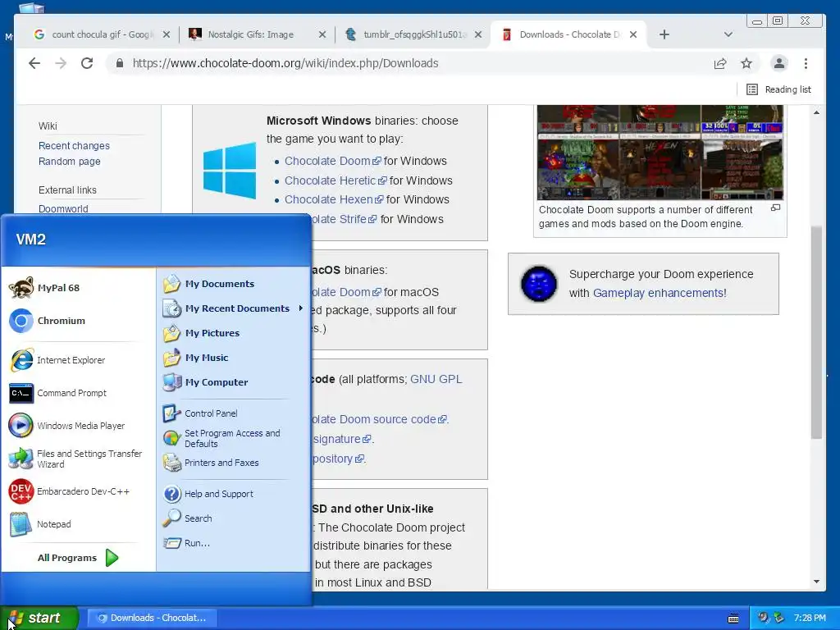Launch Embarcadero Dev-C++
This screenshot has width=840, height=630.
pyautogui.click(x=78, y=491)
